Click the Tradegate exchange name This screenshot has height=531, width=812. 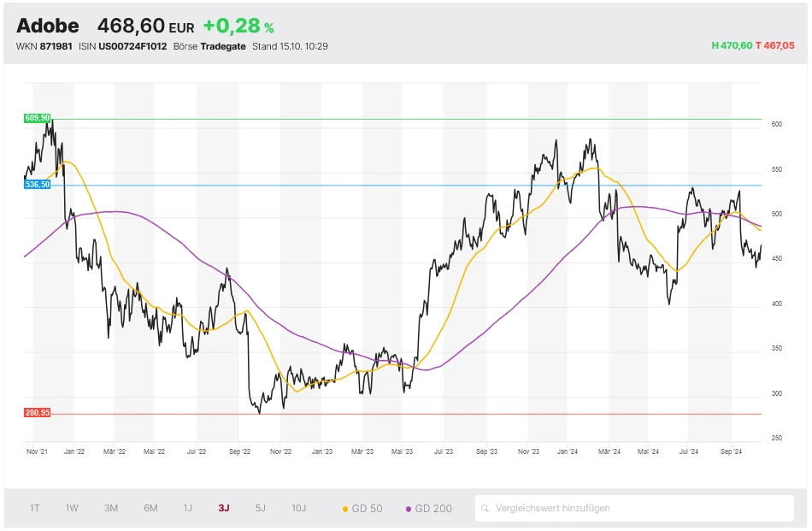tap(223, 46)
